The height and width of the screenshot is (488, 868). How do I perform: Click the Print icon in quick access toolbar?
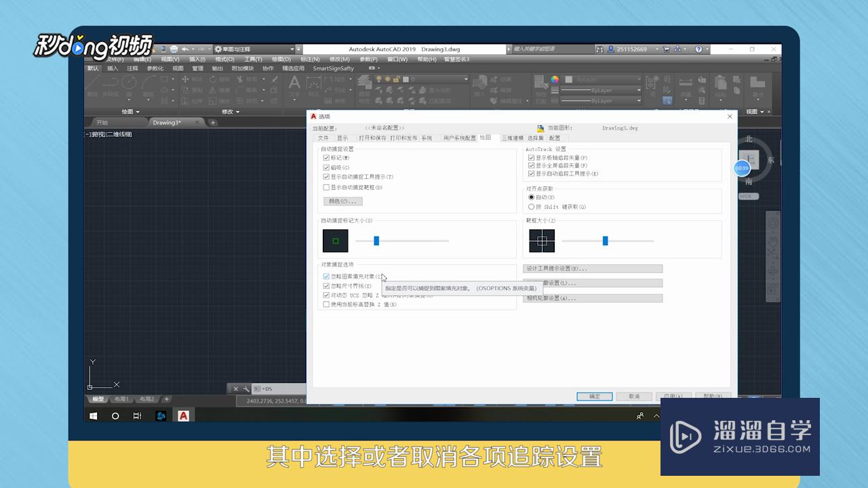tap(174, 49)
